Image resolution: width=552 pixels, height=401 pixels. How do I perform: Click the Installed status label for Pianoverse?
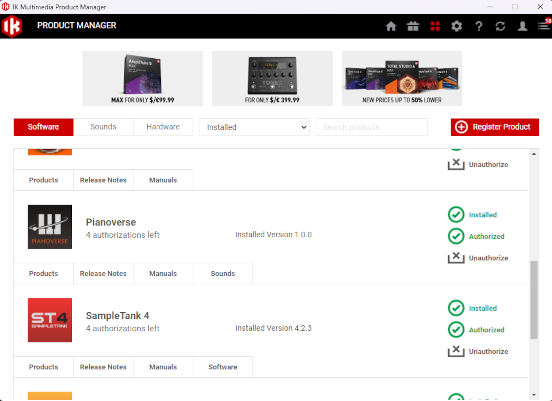[x=483, y=215]
